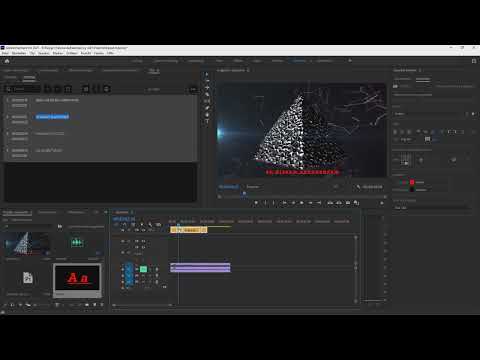480x360 pixels.
Task: Open the Bearbeiten menu
Action: (x=19, y=53)
